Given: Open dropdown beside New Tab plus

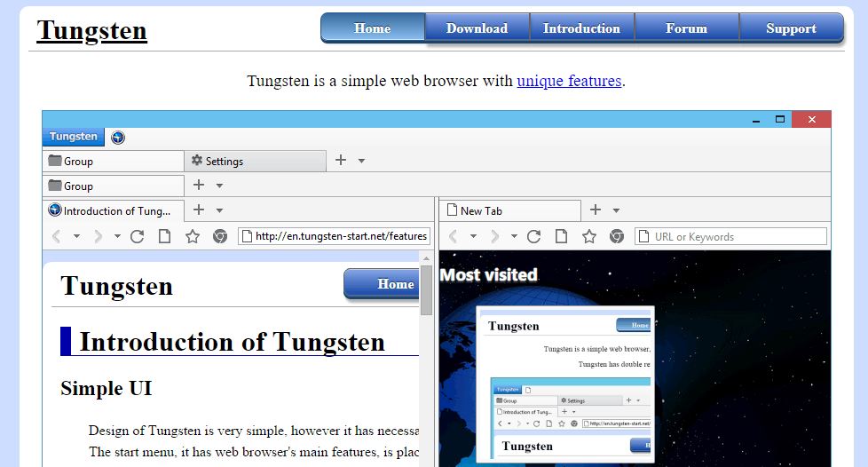Looking at the screenshot, I should (616, 210).
